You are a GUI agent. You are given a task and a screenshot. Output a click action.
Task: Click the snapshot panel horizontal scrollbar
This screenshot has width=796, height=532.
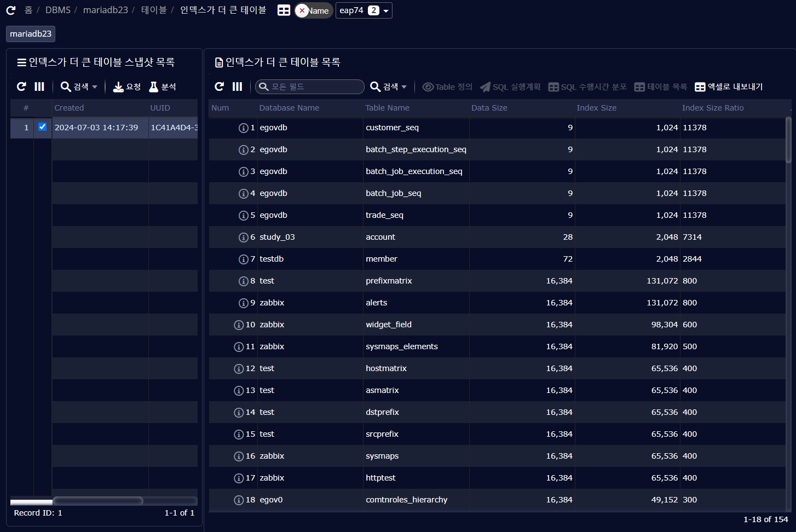pyautogui.click(x=98, y=501)
